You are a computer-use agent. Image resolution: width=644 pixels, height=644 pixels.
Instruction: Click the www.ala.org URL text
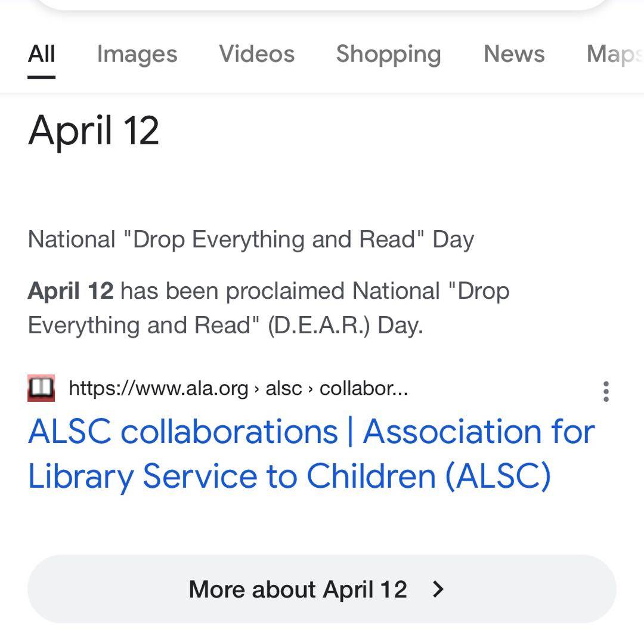pos(158,388)
